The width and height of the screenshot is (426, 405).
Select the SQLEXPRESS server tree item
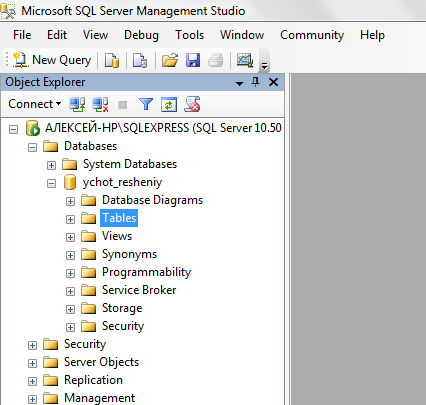click(x=163, y=128)
